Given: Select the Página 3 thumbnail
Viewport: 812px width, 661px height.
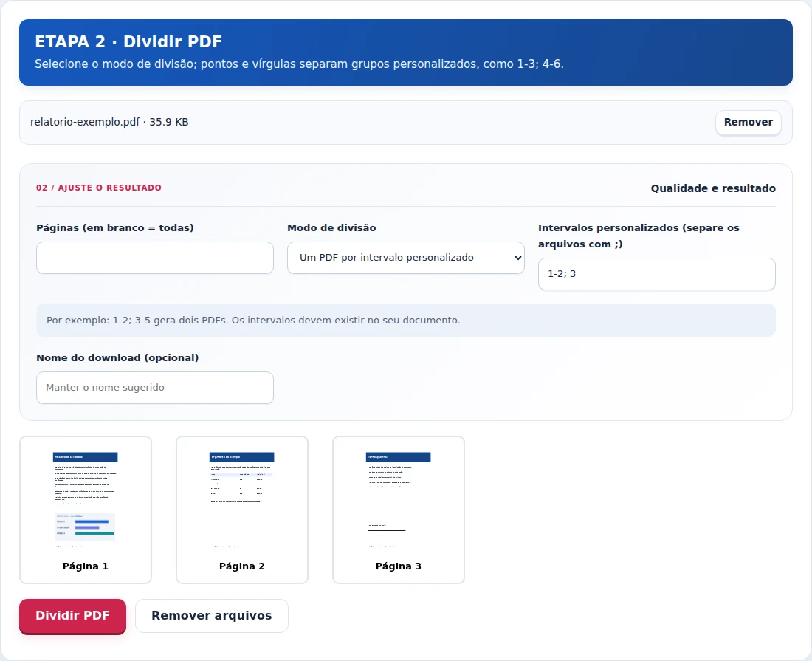Looking at the screenshot, I should tap(398, 510).
